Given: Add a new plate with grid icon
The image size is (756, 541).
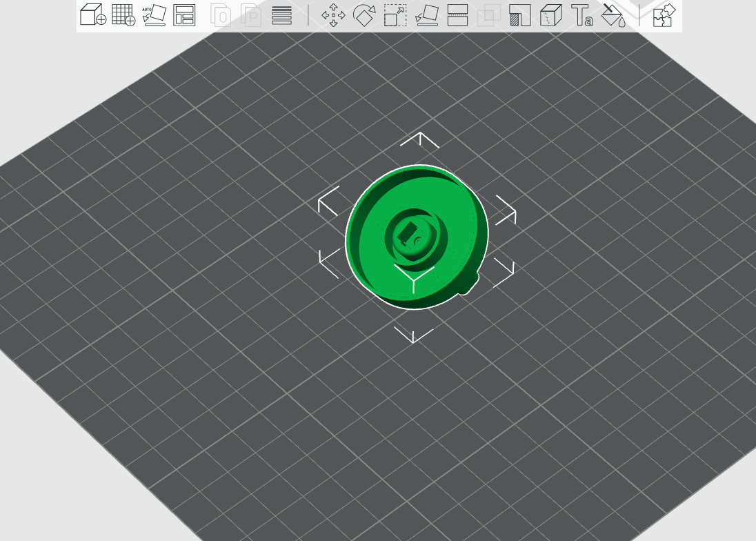Looking at the screenshot, I should (x=123, y=14).
